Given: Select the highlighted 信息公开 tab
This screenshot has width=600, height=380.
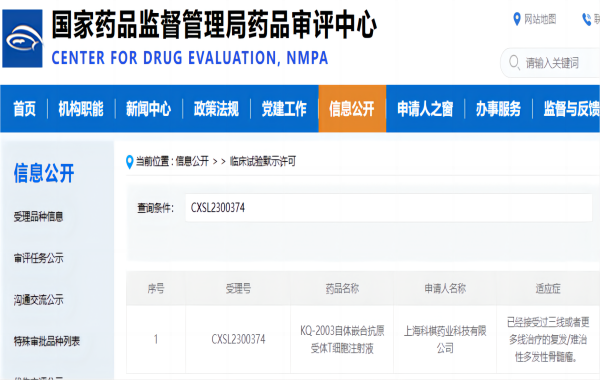Looking at the screenshot, I should tap(352, 109).
